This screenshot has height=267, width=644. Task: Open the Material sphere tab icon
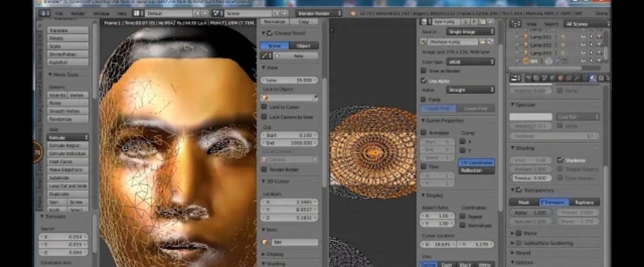point(593,78)
